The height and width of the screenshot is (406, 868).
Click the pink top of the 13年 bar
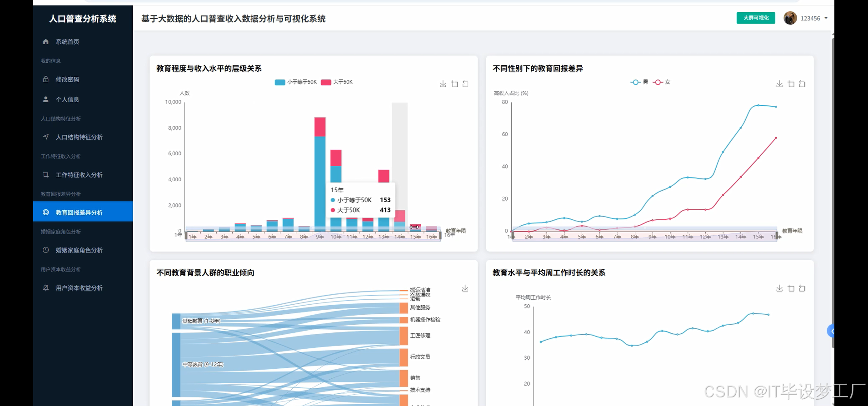pyautogui.click(x=384, y=176)
